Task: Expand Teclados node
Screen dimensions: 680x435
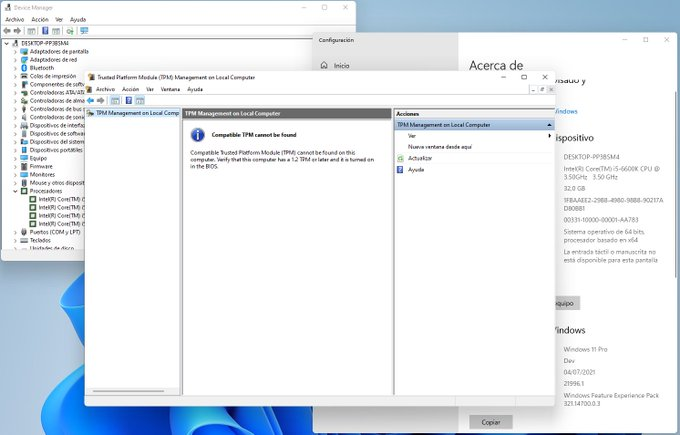Action: point(16,240)
